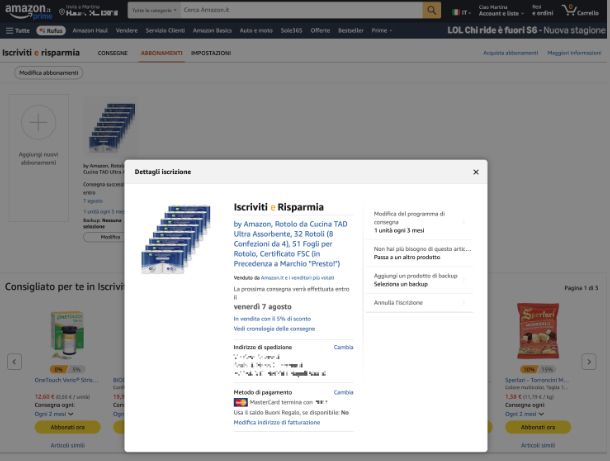The image size is (610, 461).
Task: Open Bestseller nav link
Action: [x=351, y=30]
